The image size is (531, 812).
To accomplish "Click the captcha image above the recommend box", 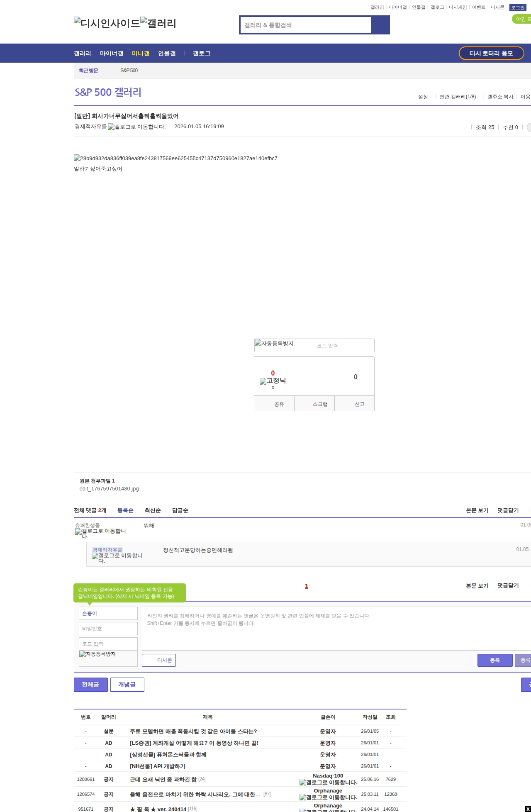I will 274,344.
